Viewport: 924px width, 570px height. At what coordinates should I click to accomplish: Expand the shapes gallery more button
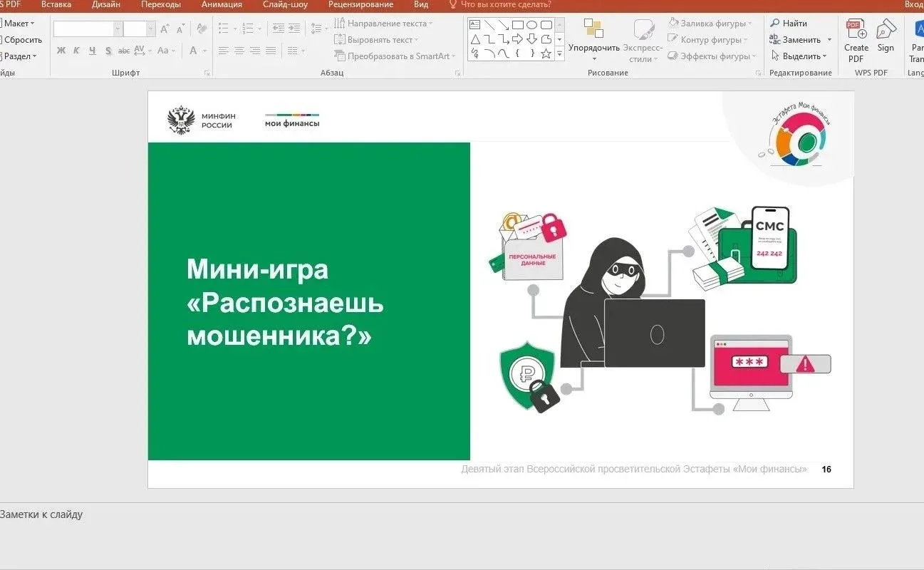tap(559, 53)
